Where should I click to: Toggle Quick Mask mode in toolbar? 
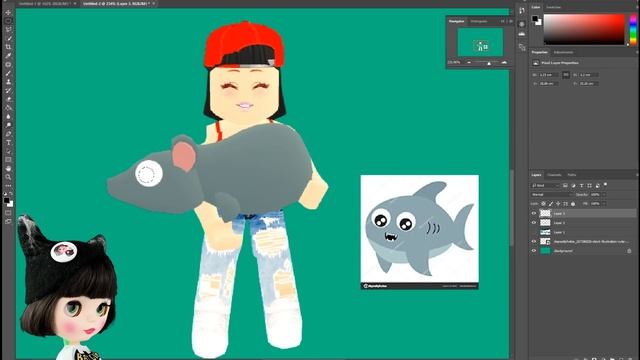coord(8,213)
